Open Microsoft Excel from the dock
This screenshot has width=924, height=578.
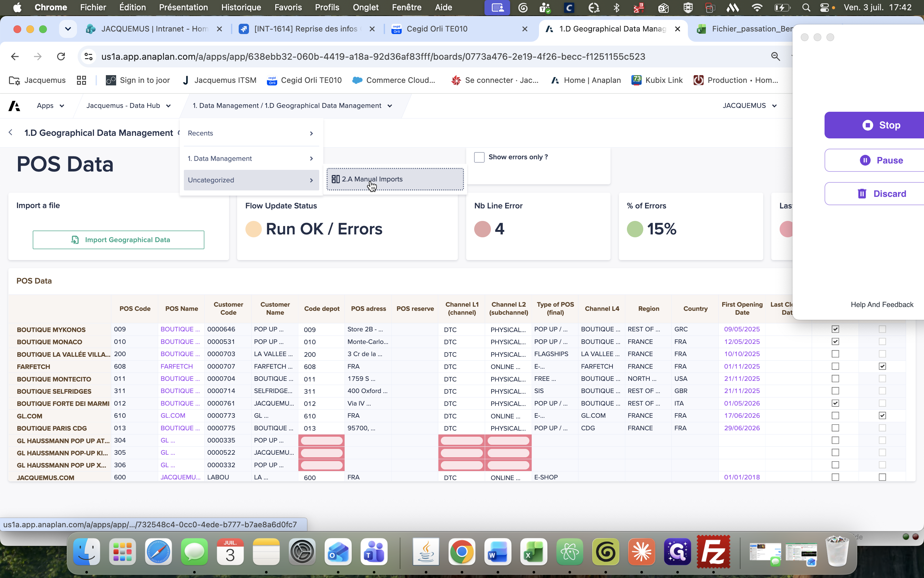(534, 552)
